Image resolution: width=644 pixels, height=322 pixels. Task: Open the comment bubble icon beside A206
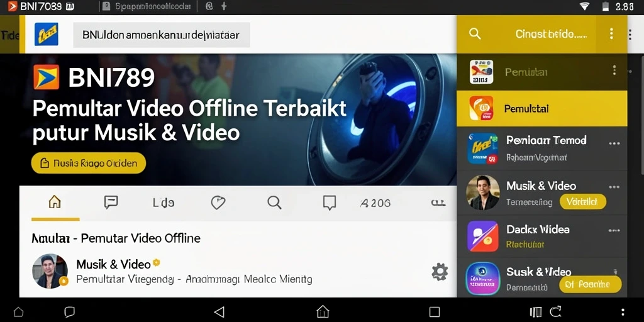coord(330,203)
